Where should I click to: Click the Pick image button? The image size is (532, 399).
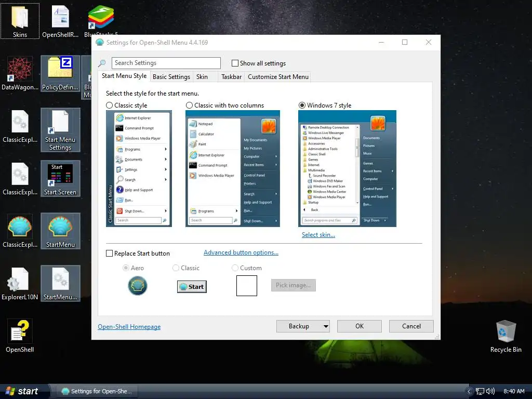293,285
